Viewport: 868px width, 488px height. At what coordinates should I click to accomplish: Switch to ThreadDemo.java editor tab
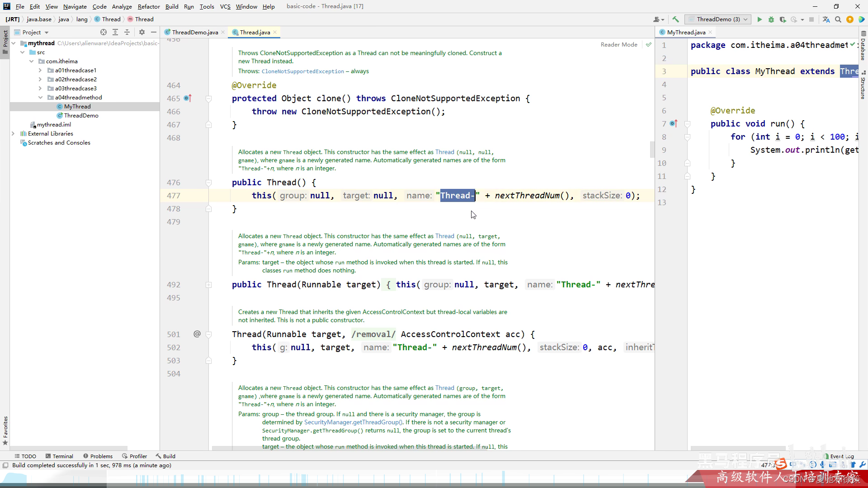click(195, 32)
